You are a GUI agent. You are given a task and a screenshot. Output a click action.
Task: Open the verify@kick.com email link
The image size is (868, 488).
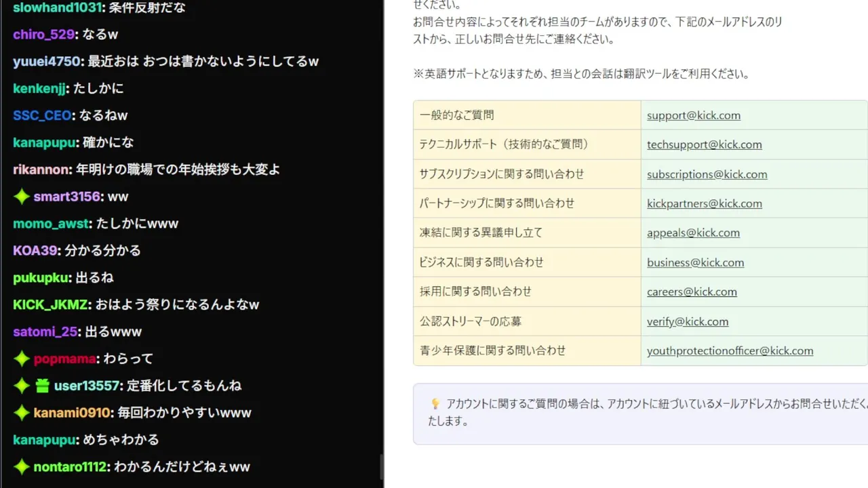click(688, 321)
